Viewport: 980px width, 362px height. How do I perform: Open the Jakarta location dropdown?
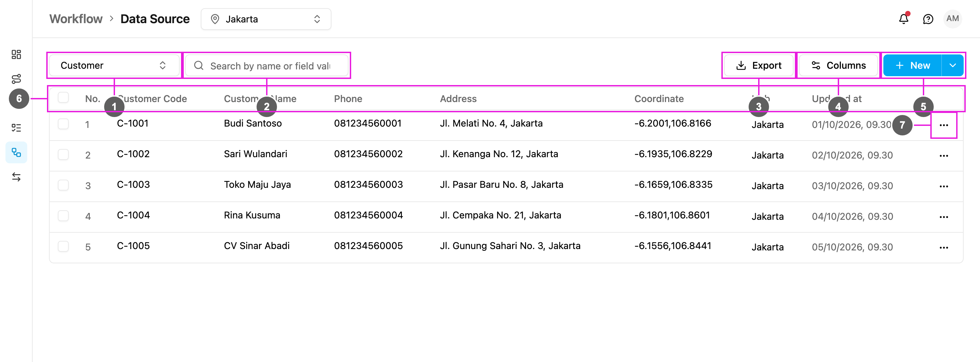[x=266, y=19]
